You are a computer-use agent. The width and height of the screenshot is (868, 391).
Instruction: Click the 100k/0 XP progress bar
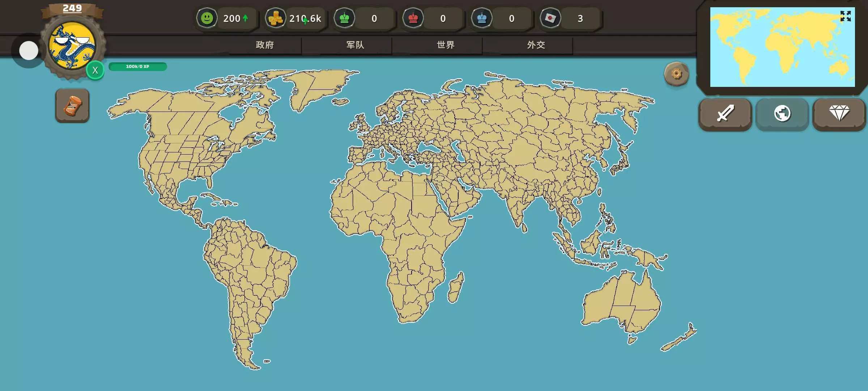pyautogui.click(x=137, y=67)
